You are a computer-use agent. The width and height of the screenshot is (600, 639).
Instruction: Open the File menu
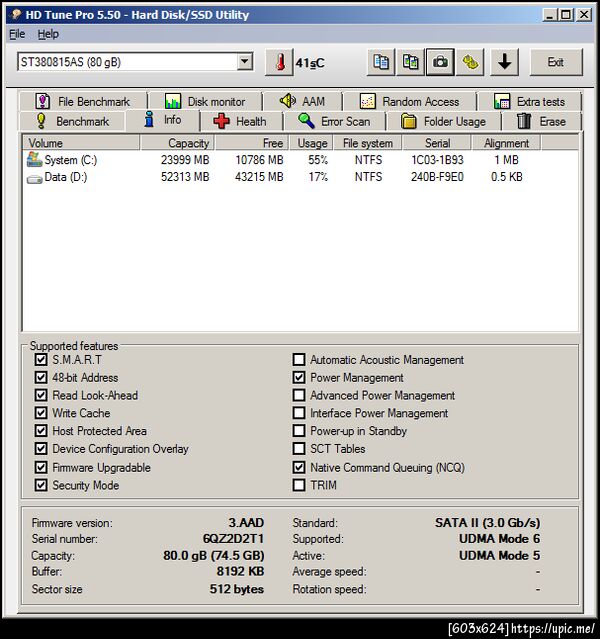17,34
